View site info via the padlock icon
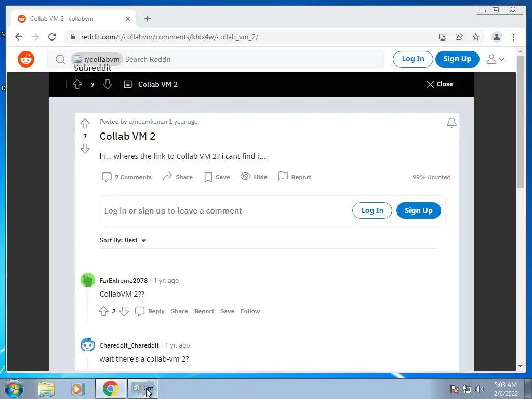This screenshot has height=399, width=532. 73,37
